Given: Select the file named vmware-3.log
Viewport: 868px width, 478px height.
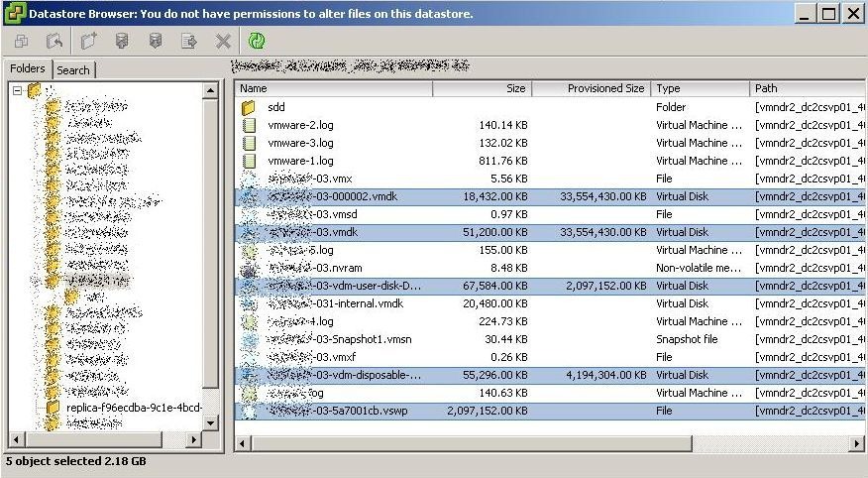Looking at the screenshot, I should tap(300, 143).
